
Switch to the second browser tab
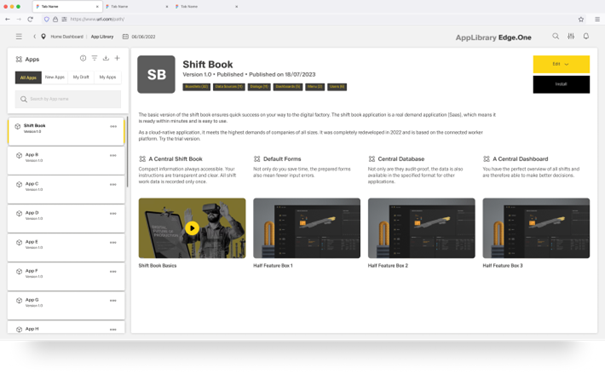(136, 7)
